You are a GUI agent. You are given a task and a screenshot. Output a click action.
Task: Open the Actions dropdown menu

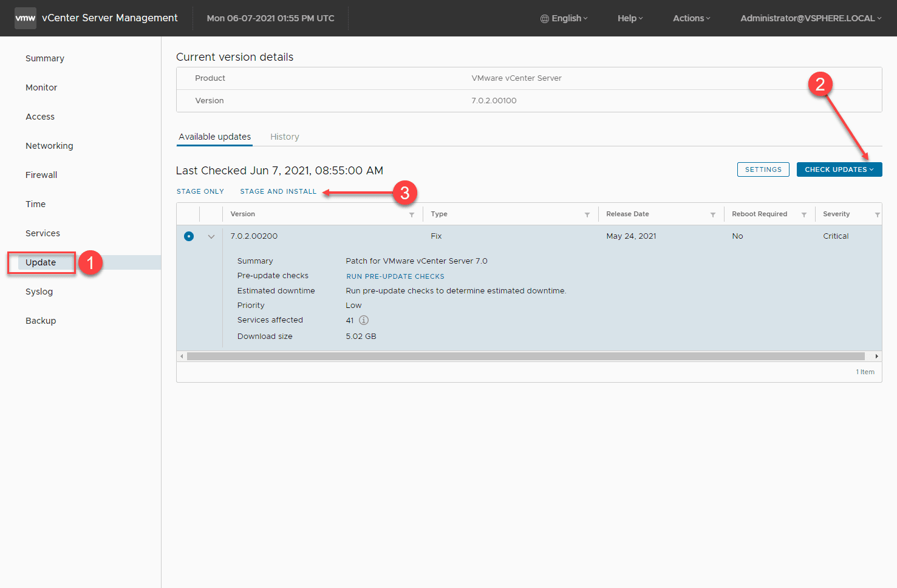coord(691,18)
